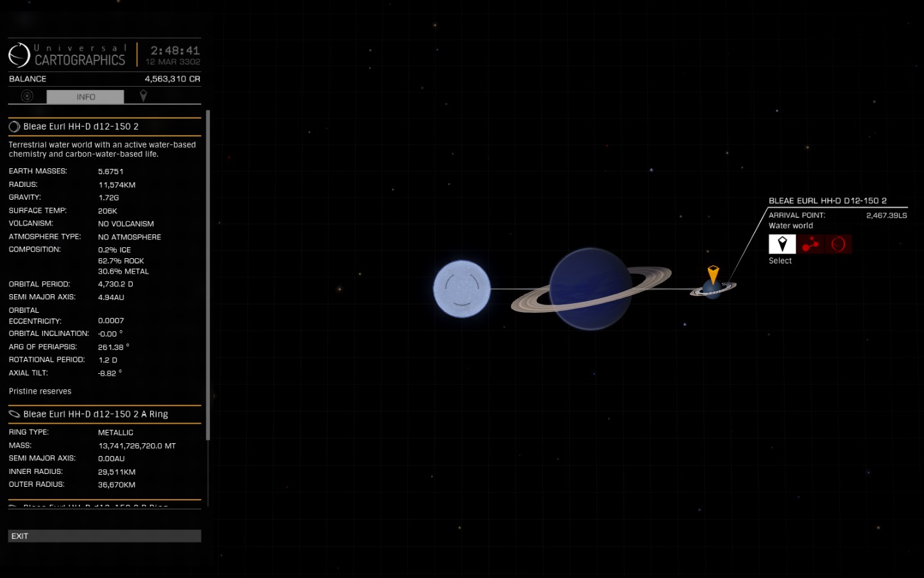Click the radius value 11,574KM
Image resolution: width=924 pixels, height=578 pixels.
point(117,185)
